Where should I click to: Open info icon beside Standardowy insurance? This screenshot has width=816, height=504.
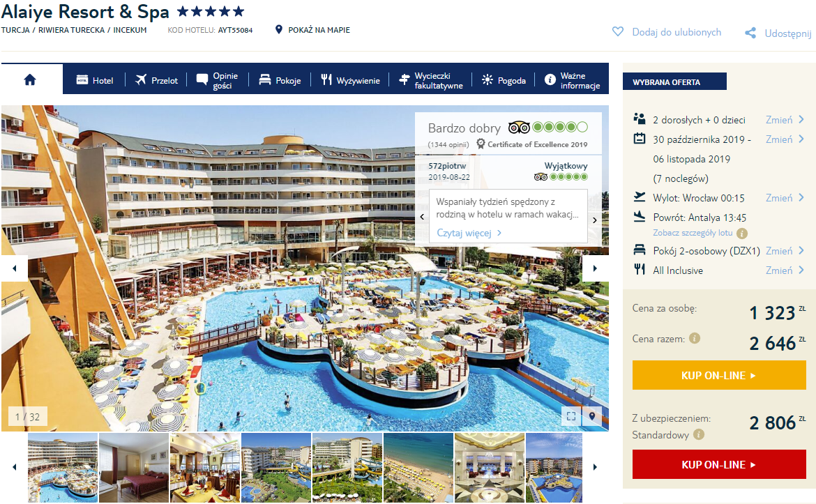pyautogui.click(x=699, y=434)
